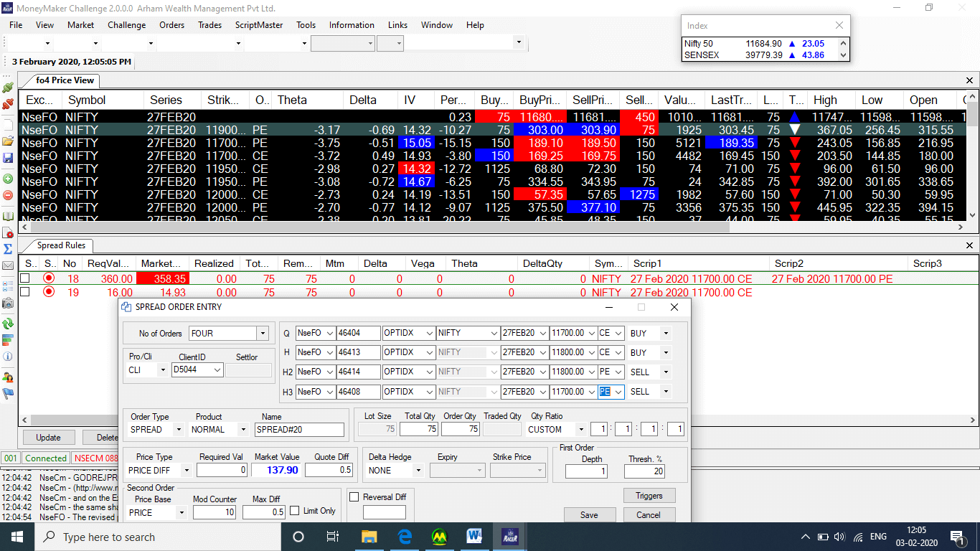980x551 pixels.
Task: Click the Thresh. % input field
Action: tap(645, 471)
